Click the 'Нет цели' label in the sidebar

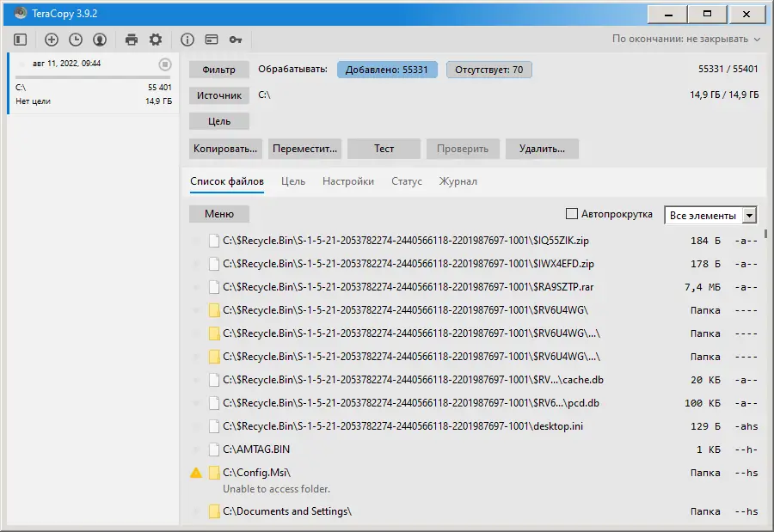coord(33,101)
